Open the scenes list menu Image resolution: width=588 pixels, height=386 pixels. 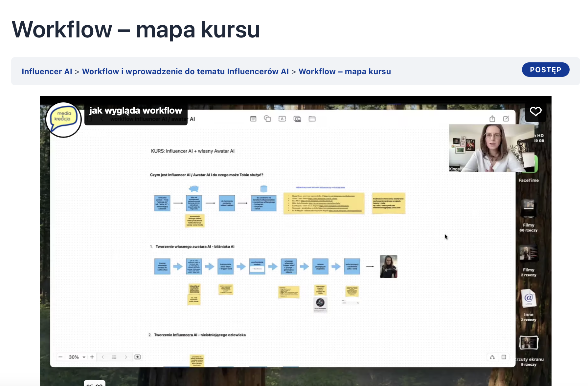pos(114,357)
